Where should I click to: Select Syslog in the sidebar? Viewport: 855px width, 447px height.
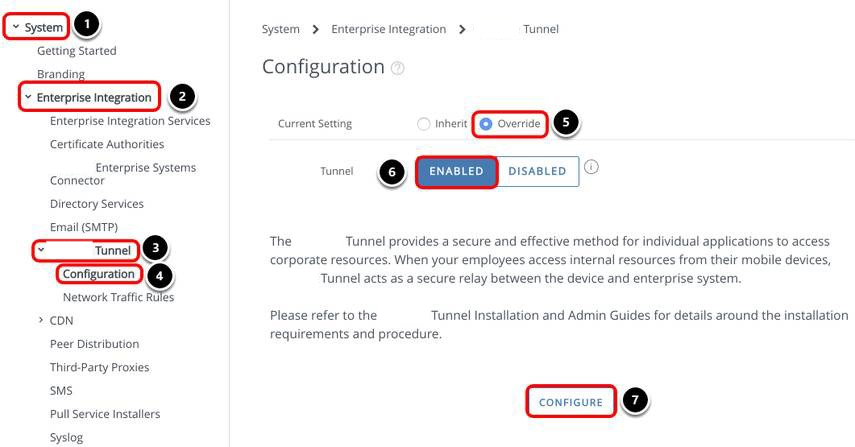[66, 437]
